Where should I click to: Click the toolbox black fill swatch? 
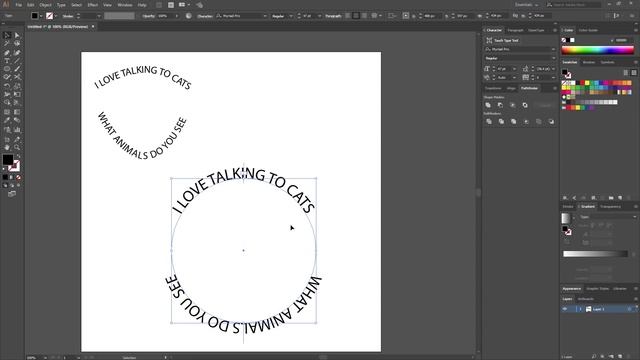pyautogui.click(x=7, y=160)
